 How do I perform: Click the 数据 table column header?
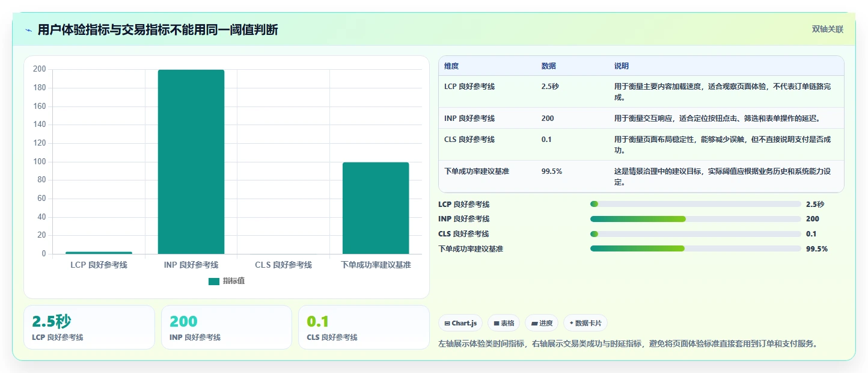[x=549, y=66]
